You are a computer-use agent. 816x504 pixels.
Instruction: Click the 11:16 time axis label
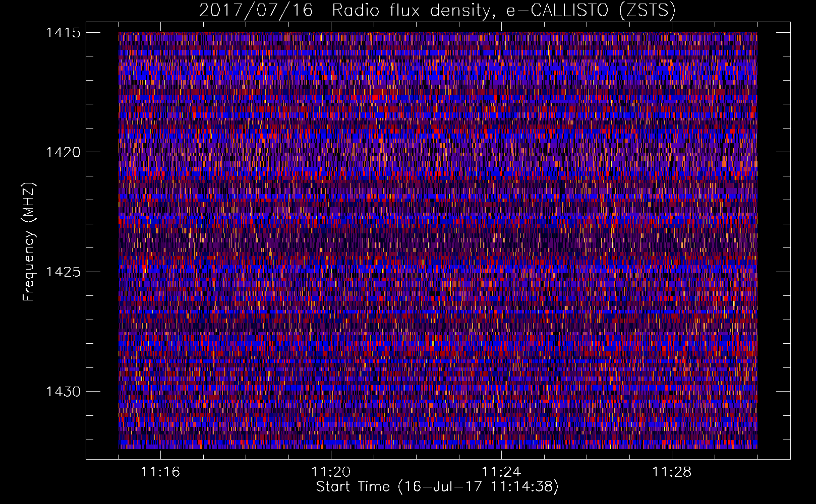160,472
